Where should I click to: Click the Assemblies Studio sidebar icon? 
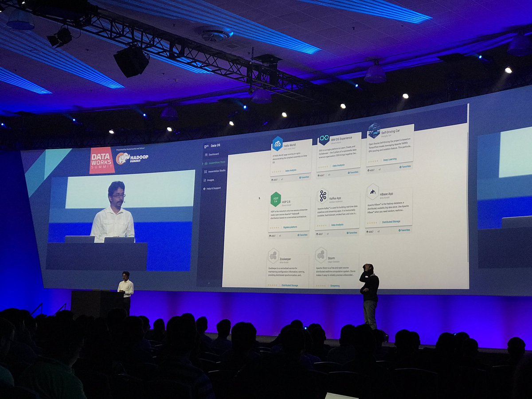click(x=205, y=171)
